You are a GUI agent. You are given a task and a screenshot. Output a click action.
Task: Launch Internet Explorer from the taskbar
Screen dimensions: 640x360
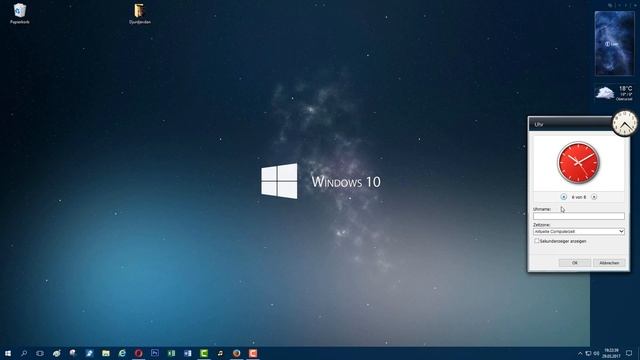tap(122, 353)
